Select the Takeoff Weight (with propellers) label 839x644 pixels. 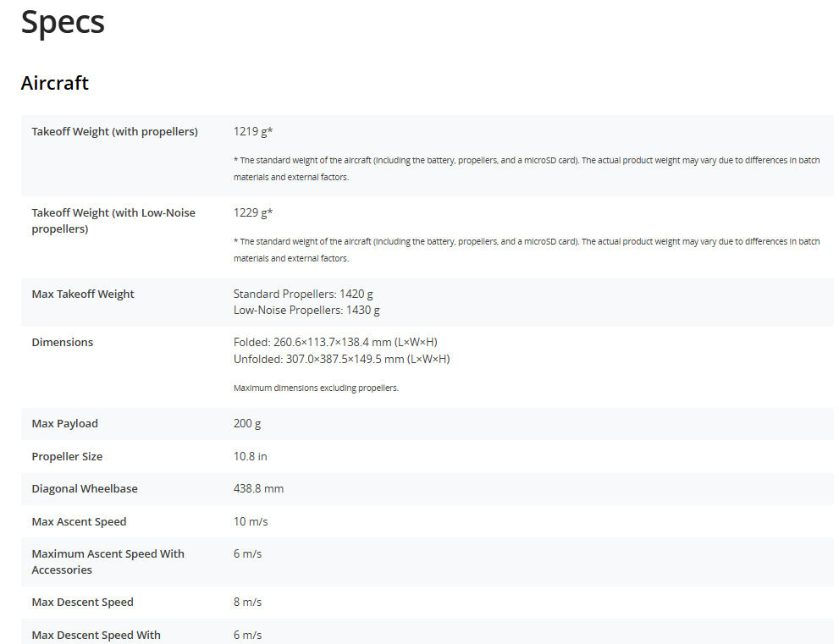tap(114, 131)
